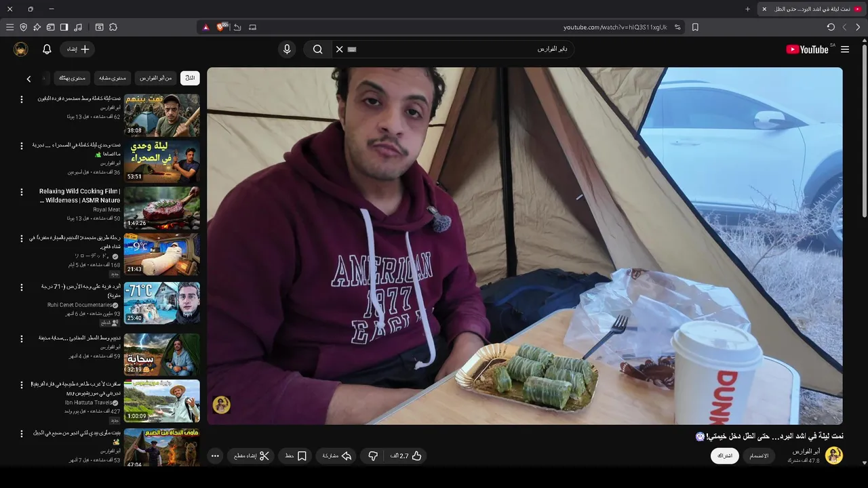Image resolution: width=868 pixels, height=488 pixels.
Task: Click the share arrow icon beside Shields
Action: tap(237, 27)
